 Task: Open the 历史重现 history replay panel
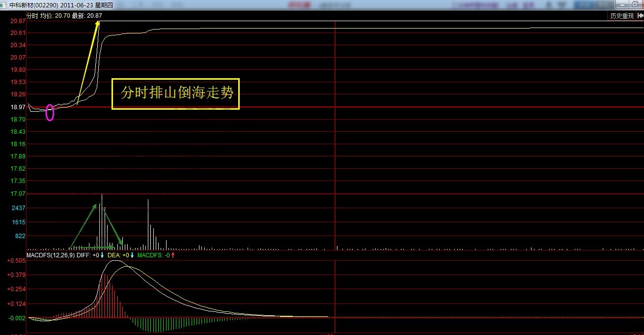tap(621, 15)
